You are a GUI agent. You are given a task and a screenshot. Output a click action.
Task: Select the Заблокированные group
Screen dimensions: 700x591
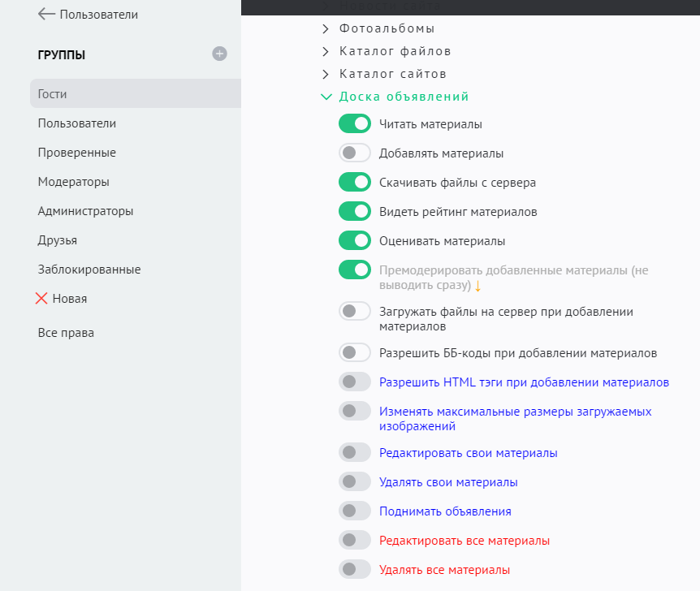tap(89, 270)
